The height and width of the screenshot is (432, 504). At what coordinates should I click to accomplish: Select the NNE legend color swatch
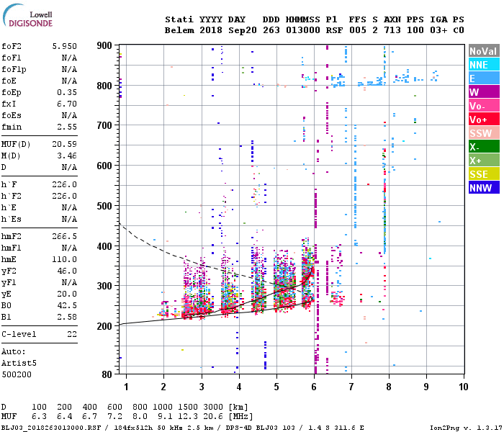coord(484,65)
